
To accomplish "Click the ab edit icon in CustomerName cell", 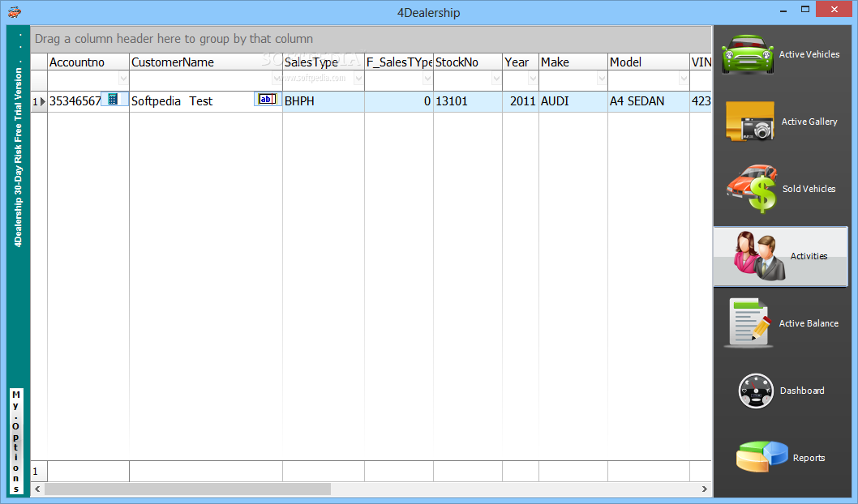I will (x=268, y=99).
